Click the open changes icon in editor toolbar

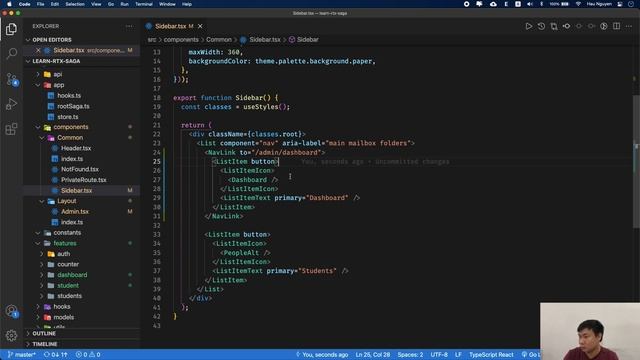click(554, 26)
